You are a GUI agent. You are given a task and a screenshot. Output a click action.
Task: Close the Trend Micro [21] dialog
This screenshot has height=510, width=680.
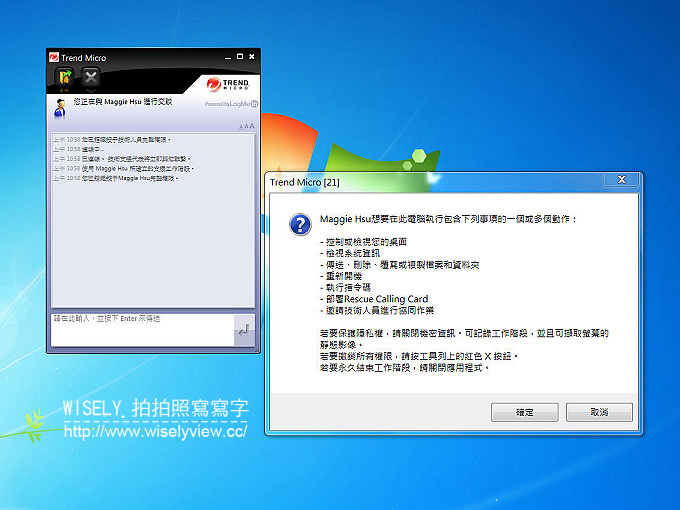tap(621, 180)
